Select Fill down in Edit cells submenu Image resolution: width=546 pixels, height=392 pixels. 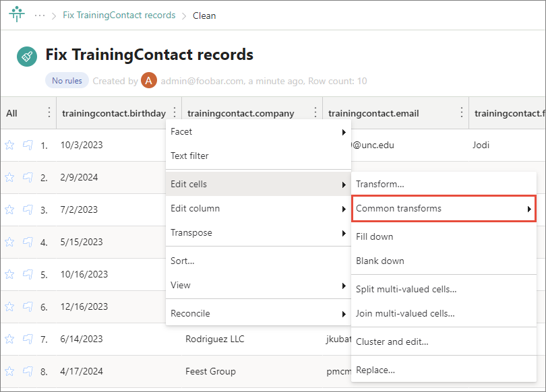[x=375, y=237]
